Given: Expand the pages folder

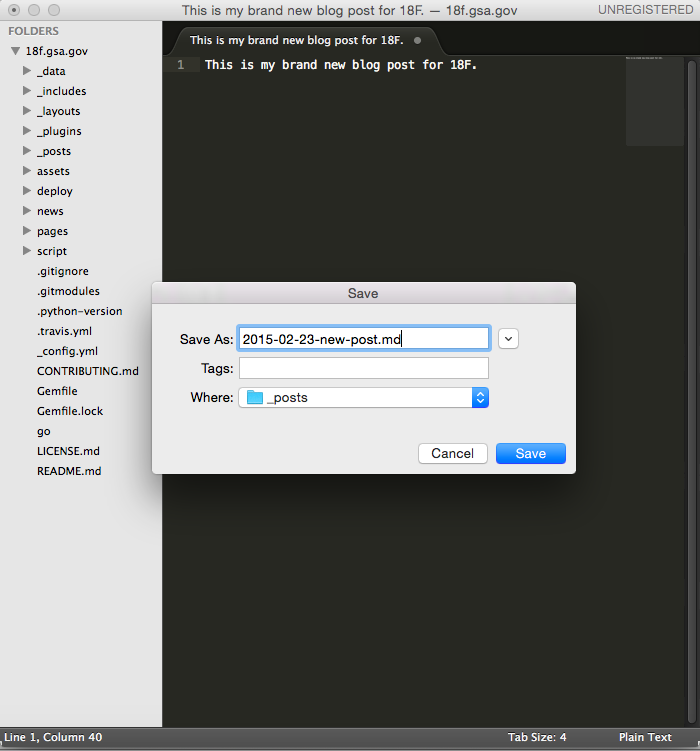Looking at the screenshot, I should (x=27, y=231).
